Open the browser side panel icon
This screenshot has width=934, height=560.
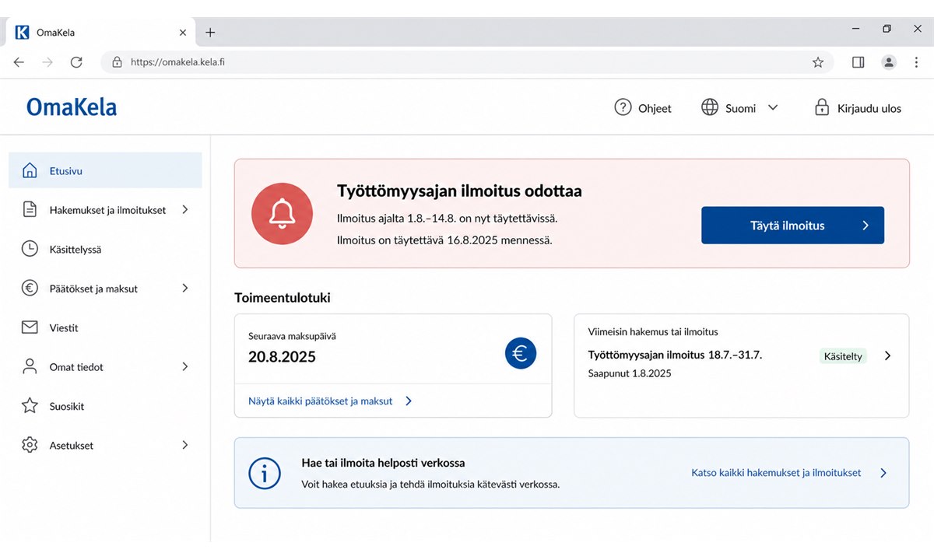[859, 62]
